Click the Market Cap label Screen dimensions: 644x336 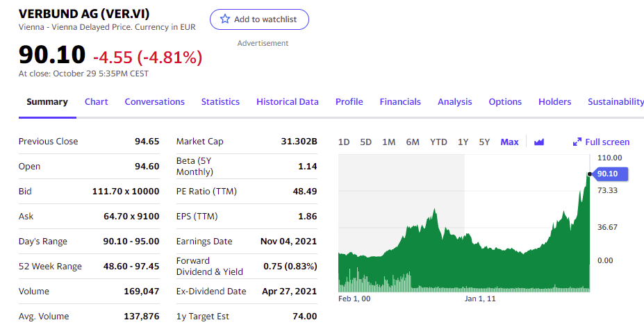tap(199, 141)
